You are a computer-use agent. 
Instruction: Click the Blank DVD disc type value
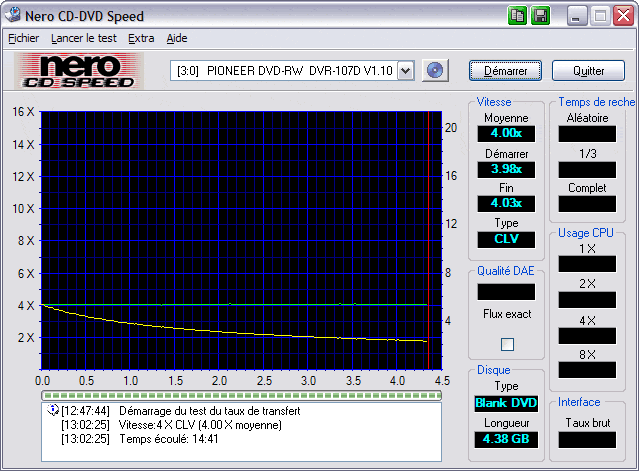(x=506, y=403)
